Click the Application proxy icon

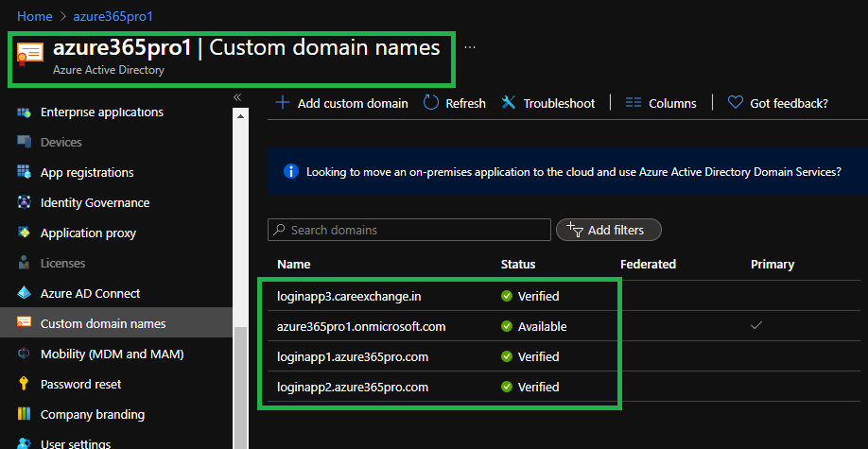click(24, 233)
